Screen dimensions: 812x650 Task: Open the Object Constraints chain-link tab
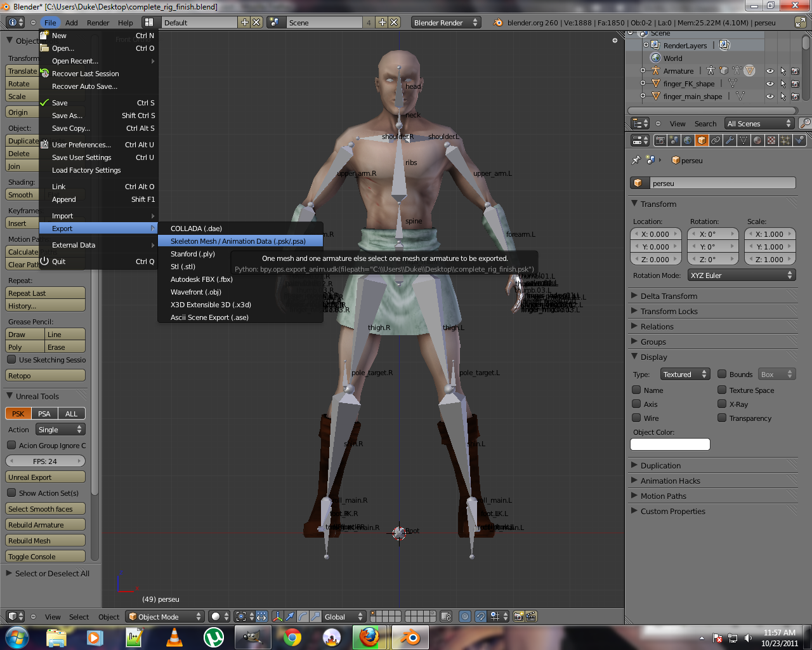pyautogui.click(x=716, y=140)
